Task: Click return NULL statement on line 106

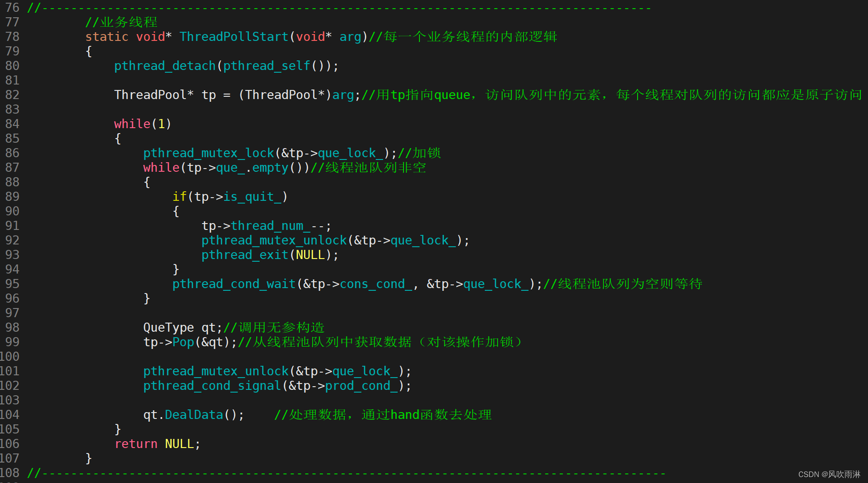Action: (157, 444)
